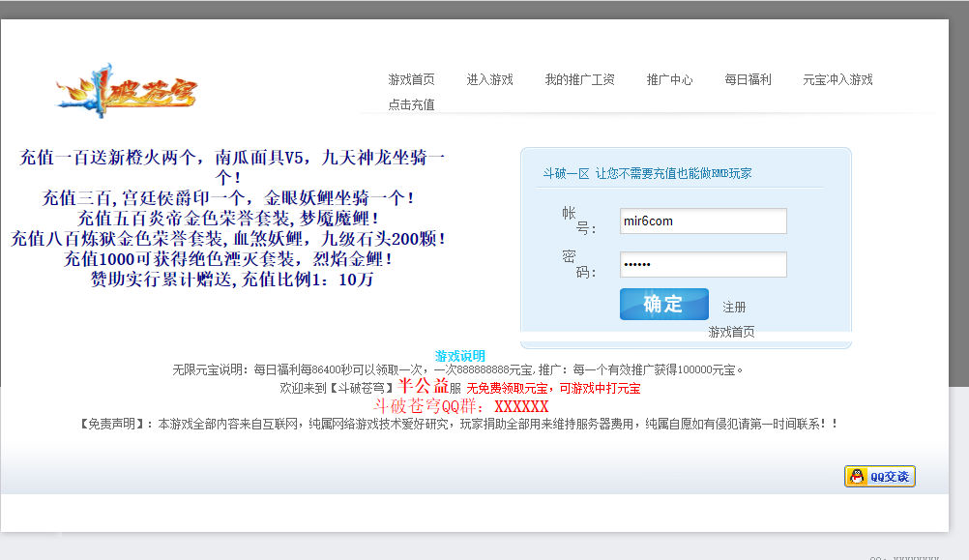Click 点击充值 in the navigation
The height and width of the screenshot is (560, 969).
411,104
